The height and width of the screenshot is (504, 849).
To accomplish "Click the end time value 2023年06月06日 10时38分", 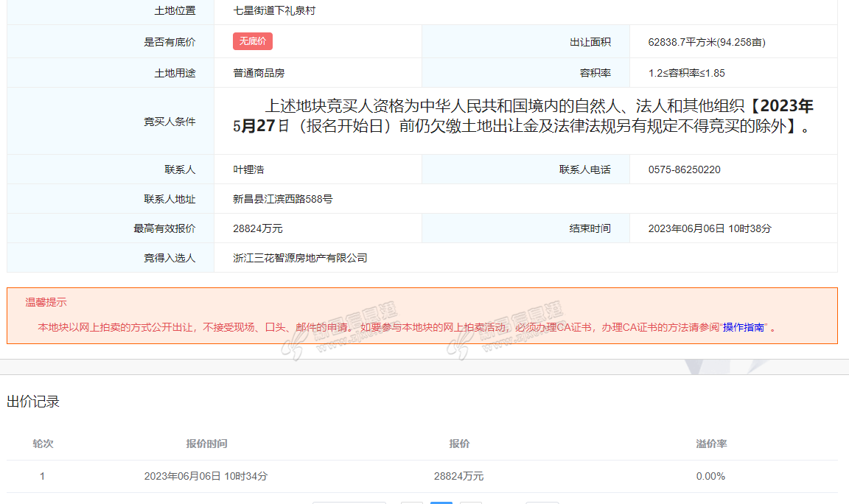I will (709, 228).
